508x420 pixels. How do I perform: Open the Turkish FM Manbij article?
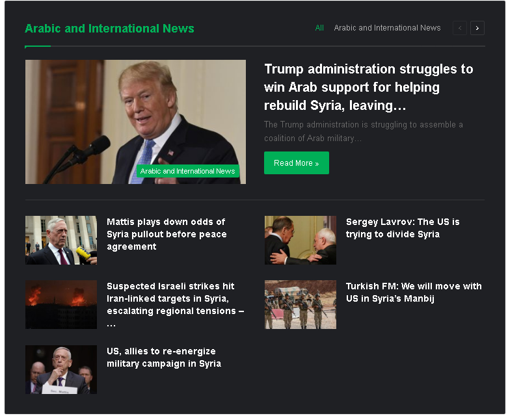tap(414, 293)
